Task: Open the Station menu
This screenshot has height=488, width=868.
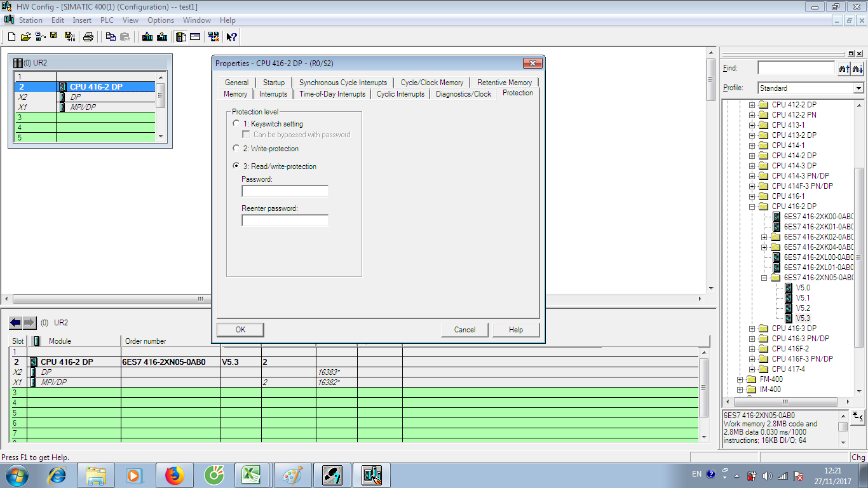Action: point(31,20)
